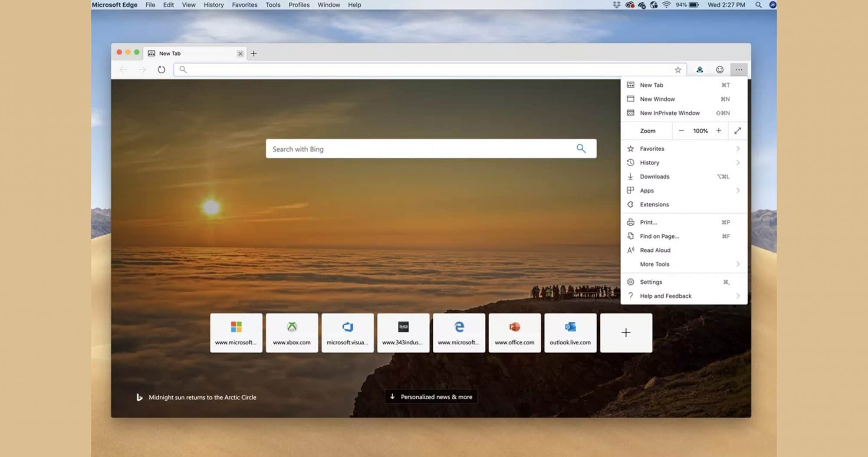This screenshot has width=868, height=457.
Task: Click the browser back arrow
Action: click(x=123, y=69)
